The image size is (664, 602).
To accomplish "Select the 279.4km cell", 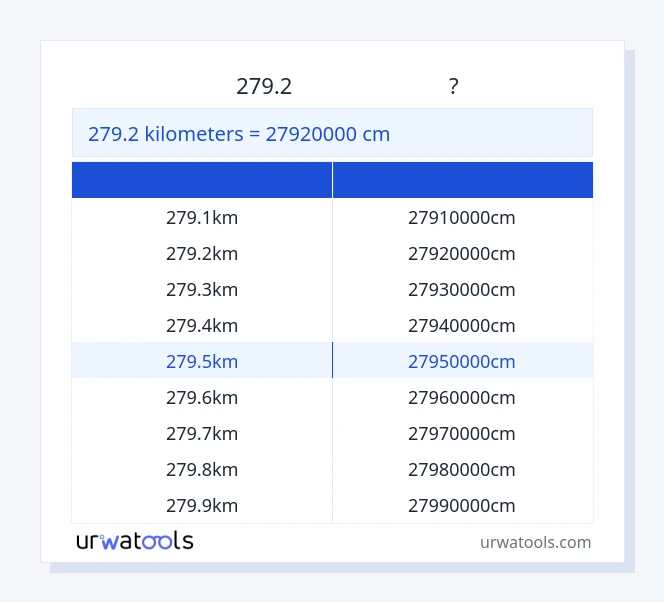I will pos(202,326).
